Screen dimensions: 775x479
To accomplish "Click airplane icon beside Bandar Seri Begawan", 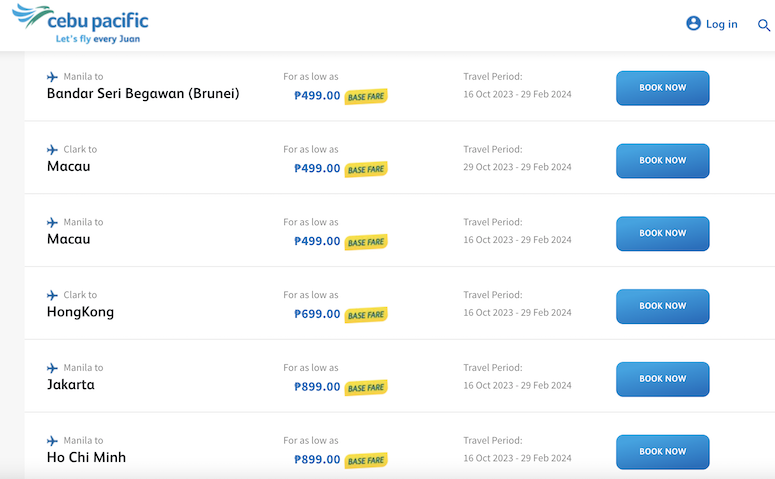I will (52, 77).
